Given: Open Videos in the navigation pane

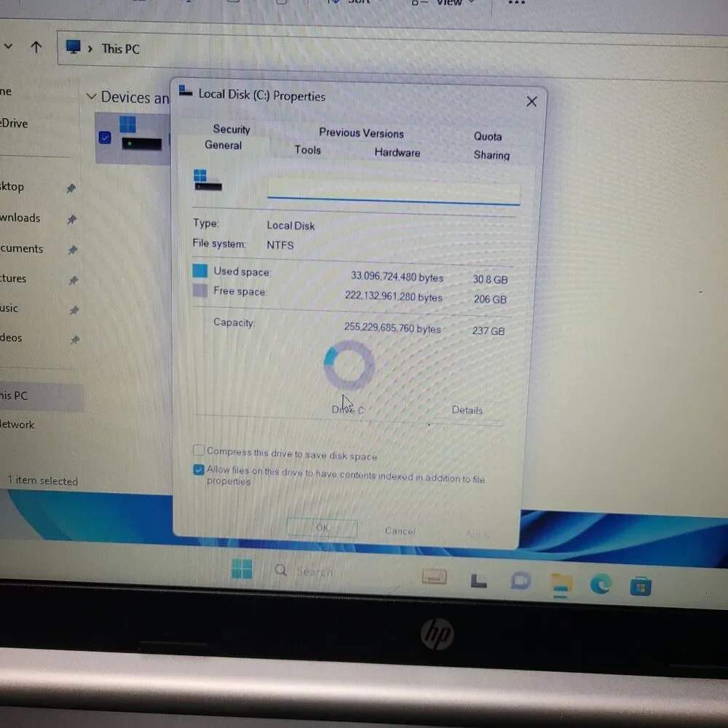Looking at the screenshot, I should (11, 338).
